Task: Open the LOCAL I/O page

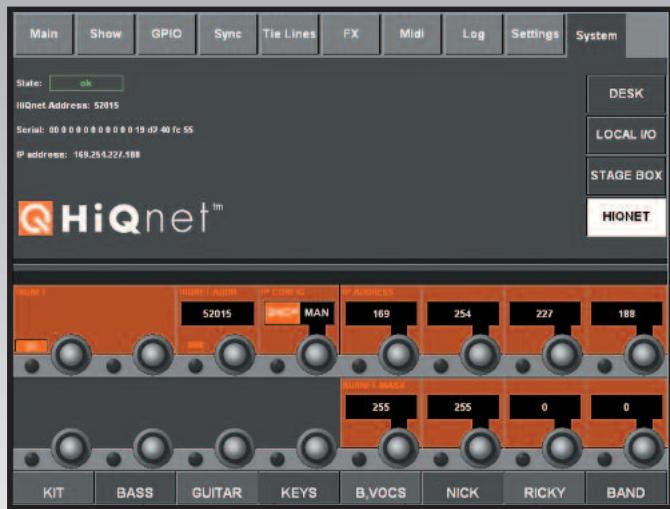Action: (x=626, y=135)
